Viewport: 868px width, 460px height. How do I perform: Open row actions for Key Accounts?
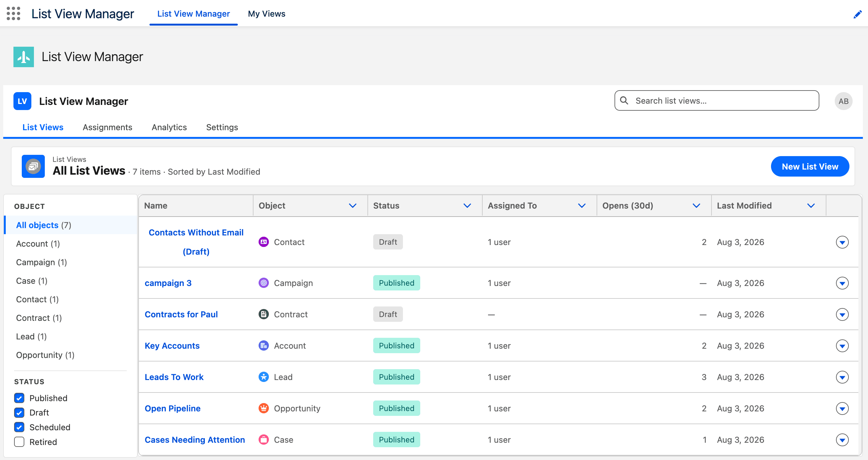[842, 346]
